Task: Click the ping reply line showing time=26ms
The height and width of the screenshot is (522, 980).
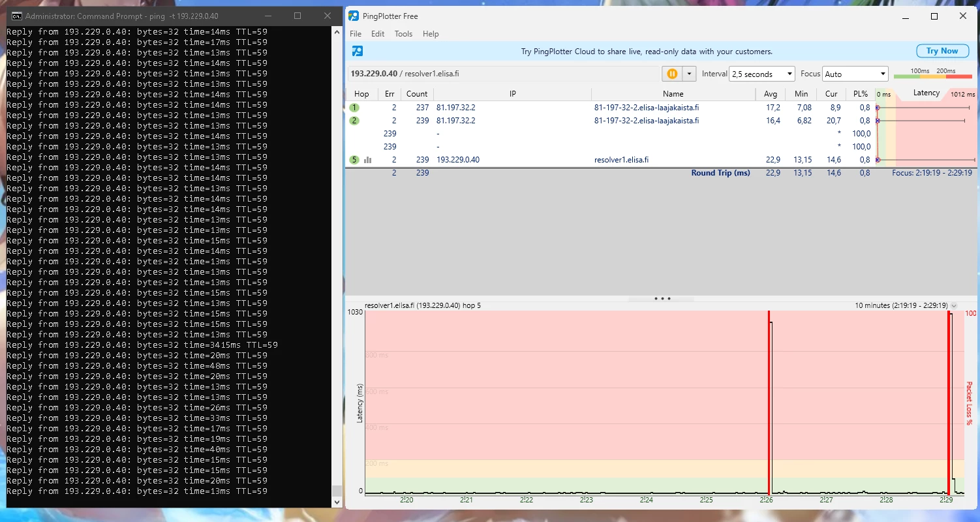Action: tap(137, 408)
